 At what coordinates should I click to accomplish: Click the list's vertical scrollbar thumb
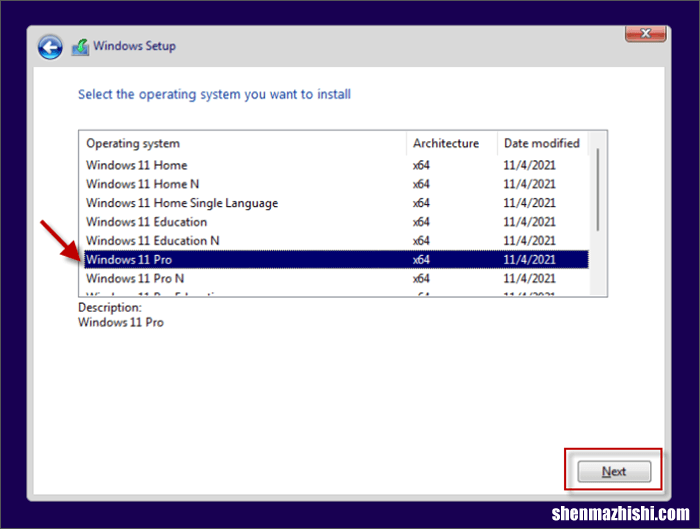[598, 190]
